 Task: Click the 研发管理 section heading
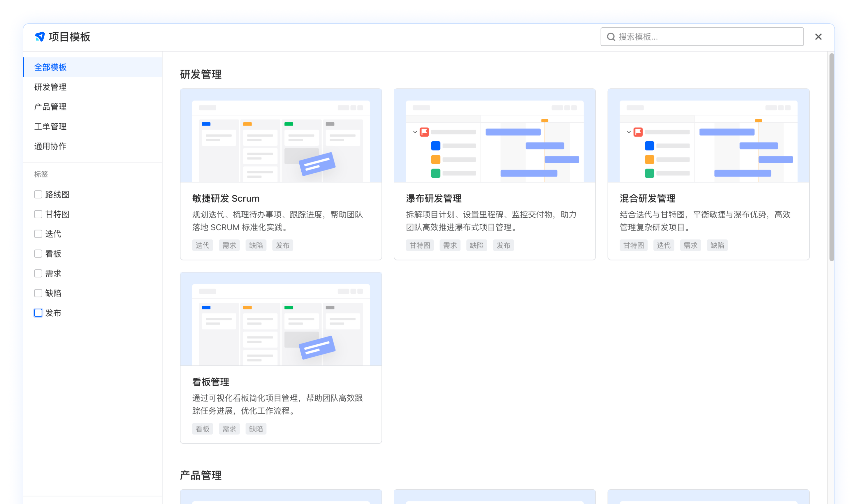[x=201, y=74]
